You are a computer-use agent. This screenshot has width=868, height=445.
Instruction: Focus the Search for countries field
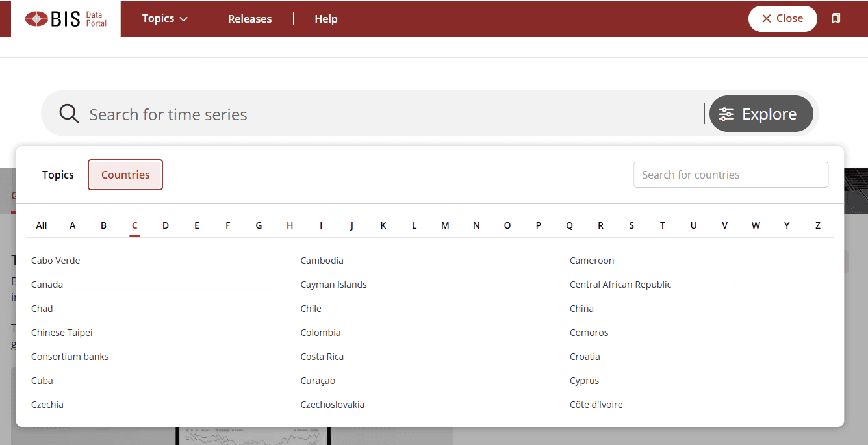pyautogui.click(x=731, y=175)
